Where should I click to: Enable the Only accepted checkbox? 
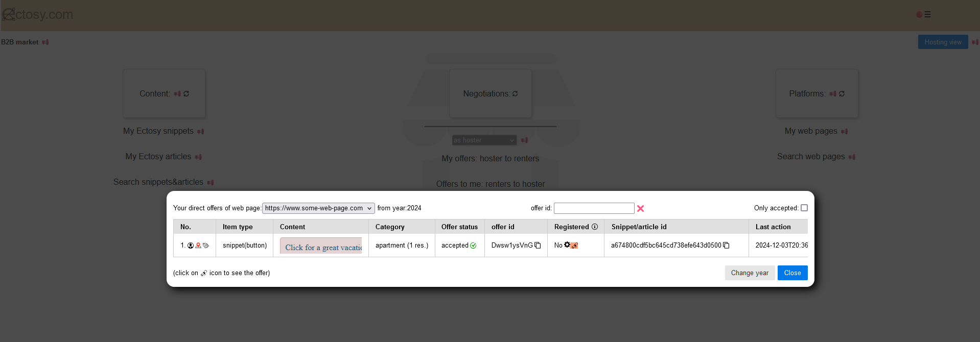tap(804, 208)
